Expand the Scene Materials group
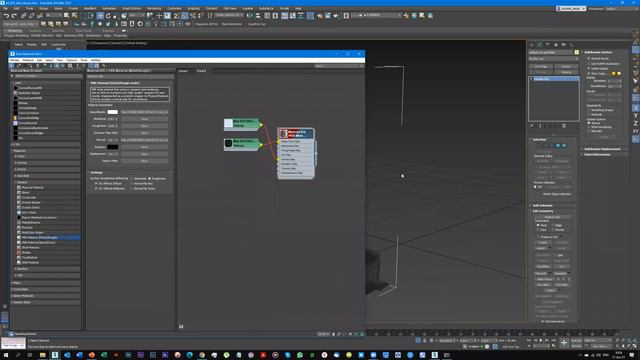This screenshot has height=360, width=640. click(46, 296)
